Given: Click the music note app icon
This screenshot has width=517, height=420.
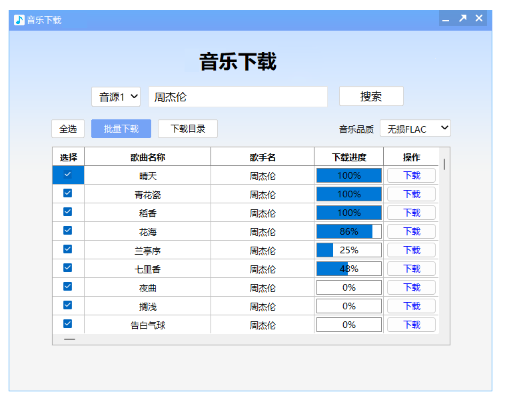Looking at the screenshot, I should [19, 20].
